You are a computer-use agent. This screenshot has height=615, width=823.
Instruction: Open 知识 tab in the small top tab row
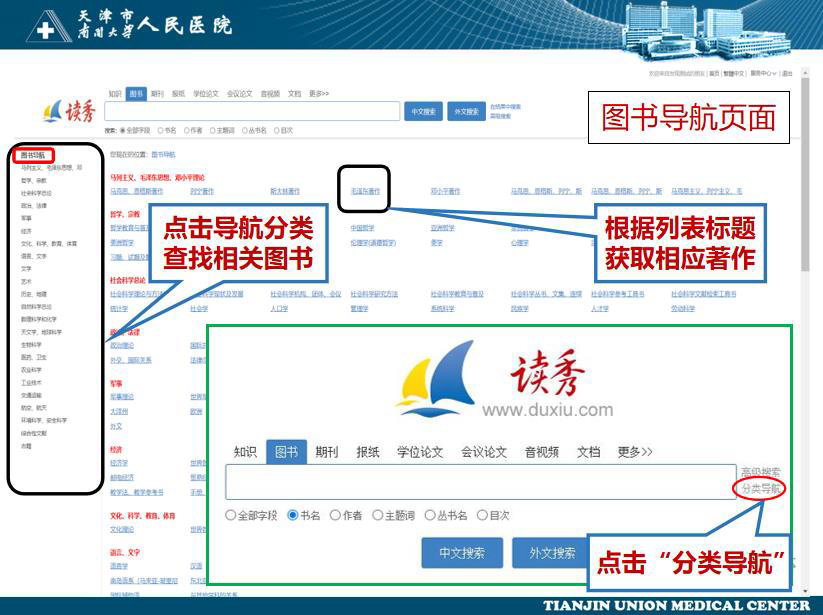point(115,93)
